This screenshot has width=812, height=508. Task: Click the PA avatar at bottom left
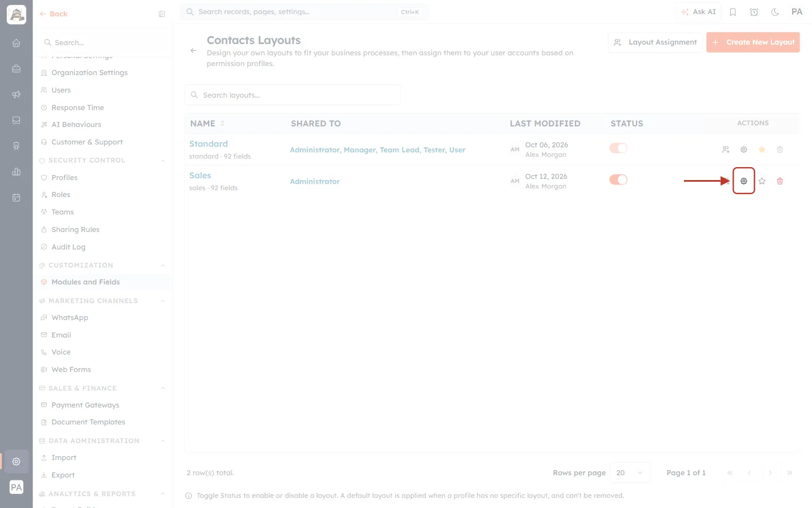click(16, 487)
